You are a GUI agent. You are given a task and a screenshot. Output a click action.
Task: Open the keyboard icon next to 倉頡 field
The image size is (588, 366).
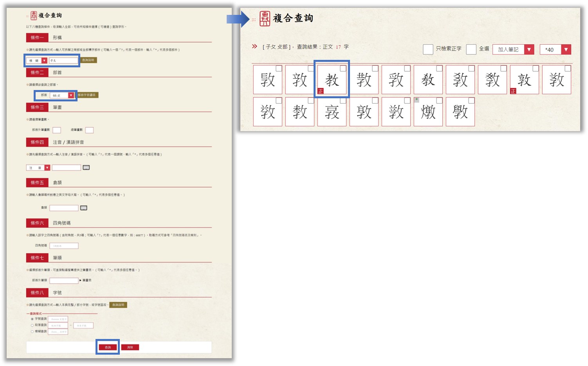(84, 208)
